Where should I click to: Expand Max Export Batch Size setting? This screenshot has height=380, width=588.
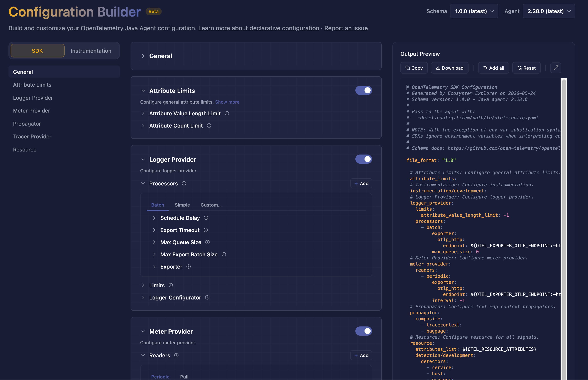154,254
